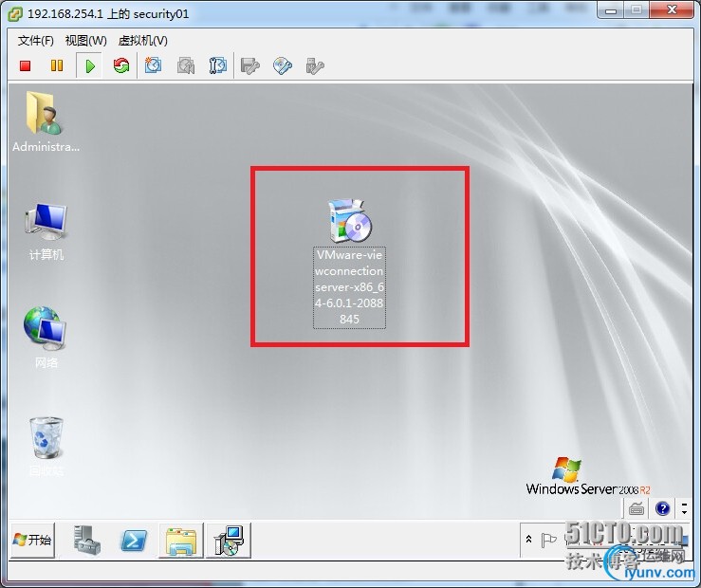This screenshot has height=588, width=701.
Task: Suspend the virtual machine with pause icon
Action: [x=57, y=66]
